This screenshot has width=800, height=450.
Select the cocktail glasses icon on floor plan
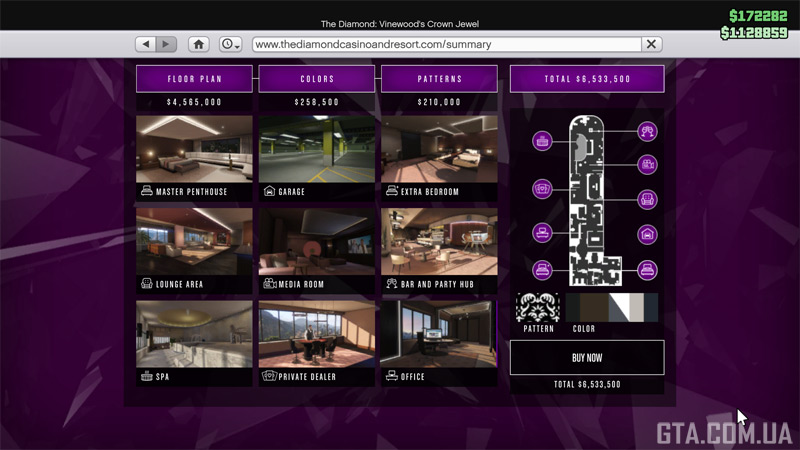tap(648, 131)
